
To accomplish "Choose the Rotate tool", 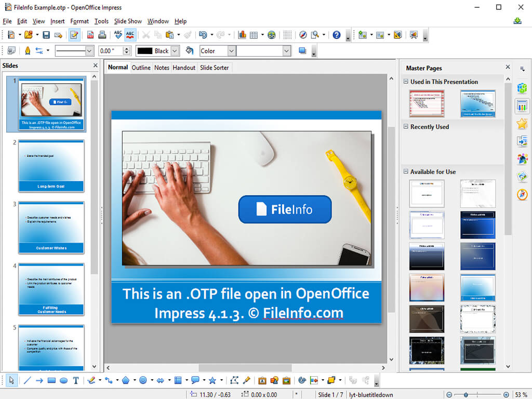I will tap(302, 380).
